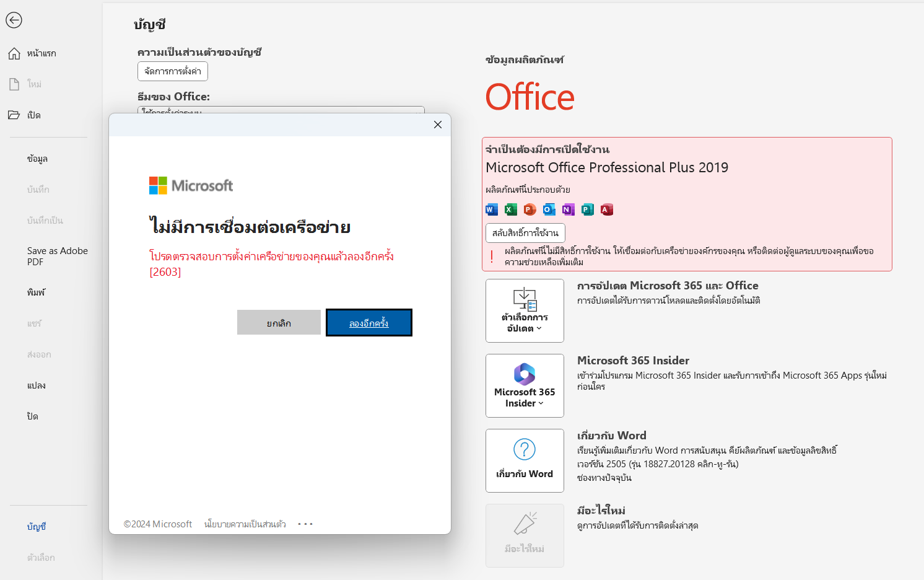Open the เกี่ยวกับ Word about button

525,460
